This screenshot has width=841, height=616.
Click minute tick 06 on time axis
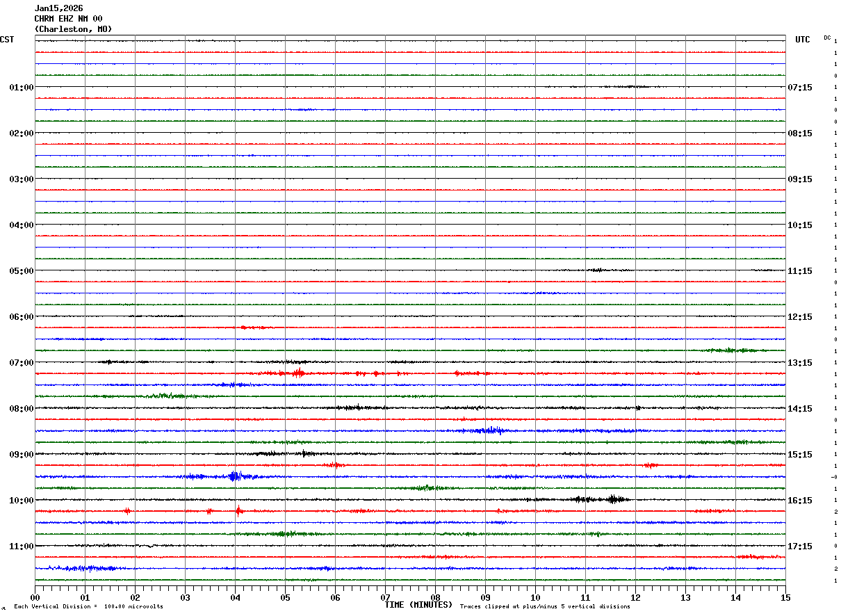click(335, 597)
